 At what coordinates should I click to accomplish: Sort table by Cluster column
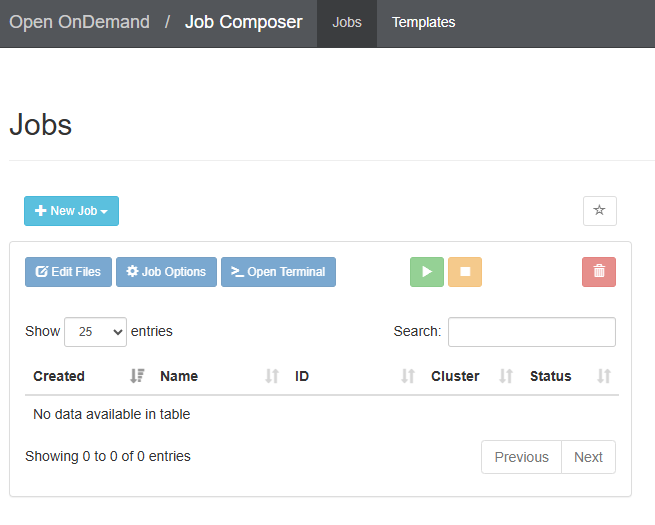(455, 376)
